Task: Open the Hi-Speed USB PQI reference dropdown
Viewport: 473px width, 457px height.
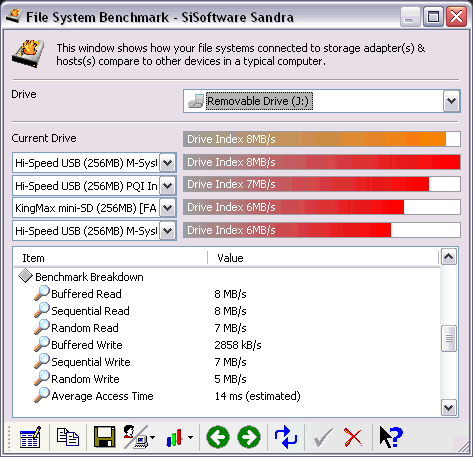Action: pyautogui.click(x=167, y=186)
